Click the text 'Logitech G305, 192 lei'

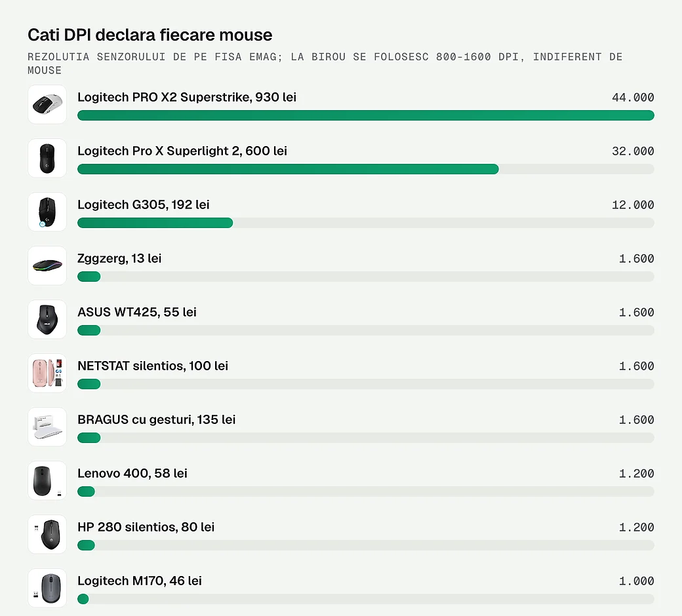coord(144,204)
